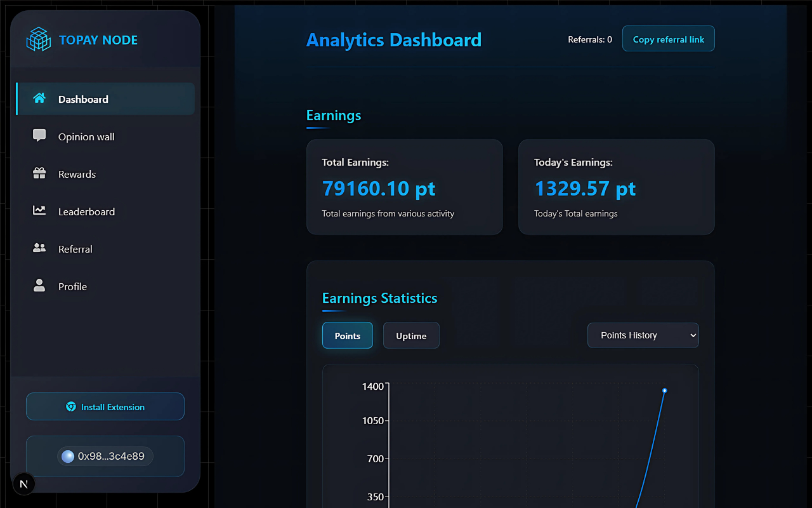The width and height of the screenshot is (812, 508).
Task: Click the Install Extension button
Action: (x=105, y=406)
